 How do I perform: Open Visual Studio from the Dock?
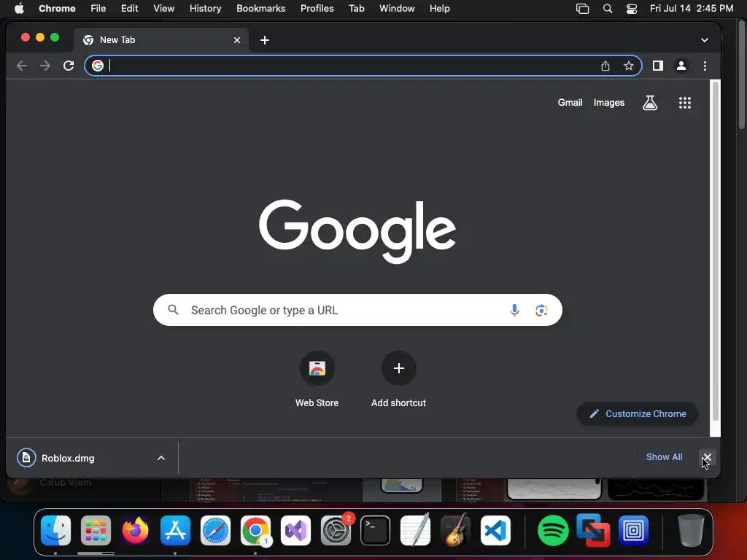[295, 531]
